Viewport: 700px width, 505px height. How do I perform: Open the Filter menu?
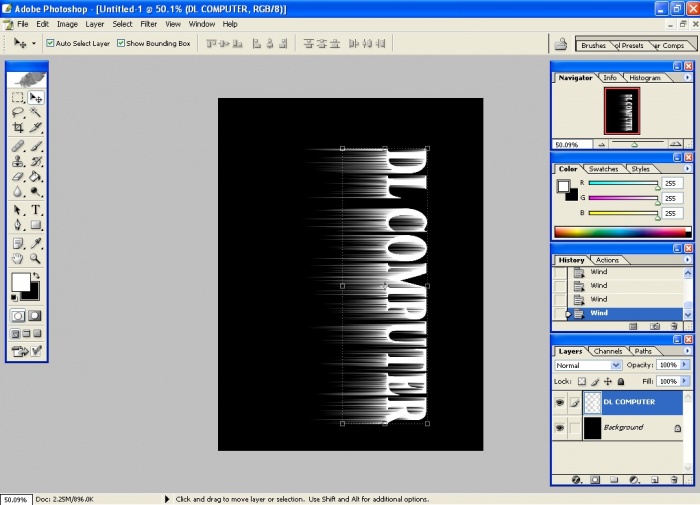[148, 23]
